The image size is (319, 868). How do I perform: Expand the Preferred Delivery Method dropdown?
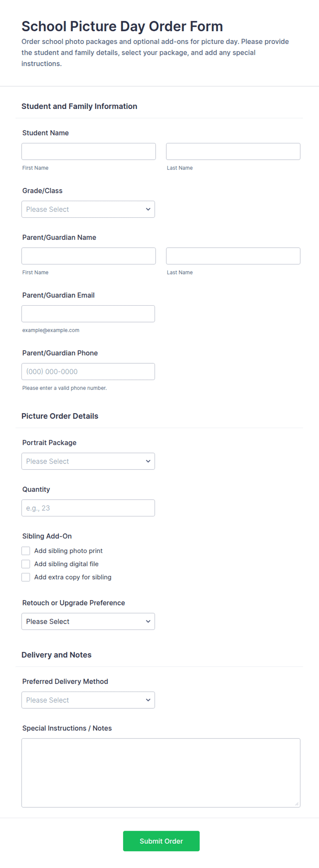pyautogui.click(x=88, y=700)
